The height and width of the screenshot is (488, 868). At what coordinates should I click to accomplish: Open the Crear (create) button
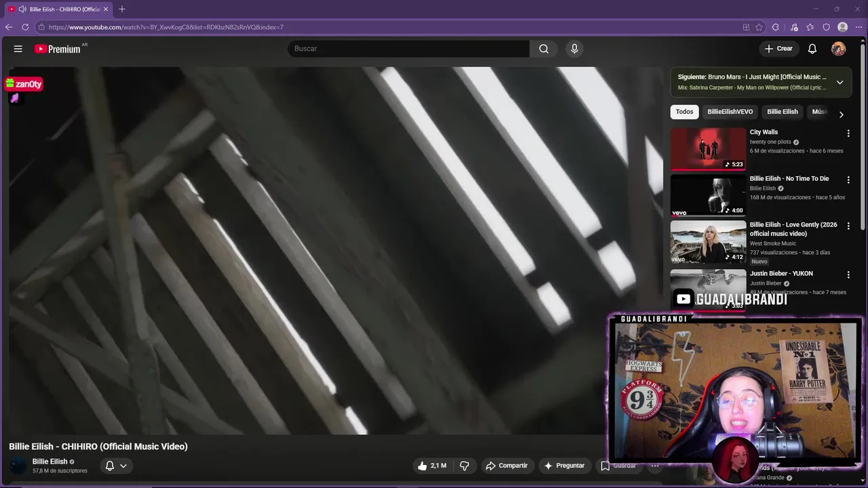(x=778, y=49)
